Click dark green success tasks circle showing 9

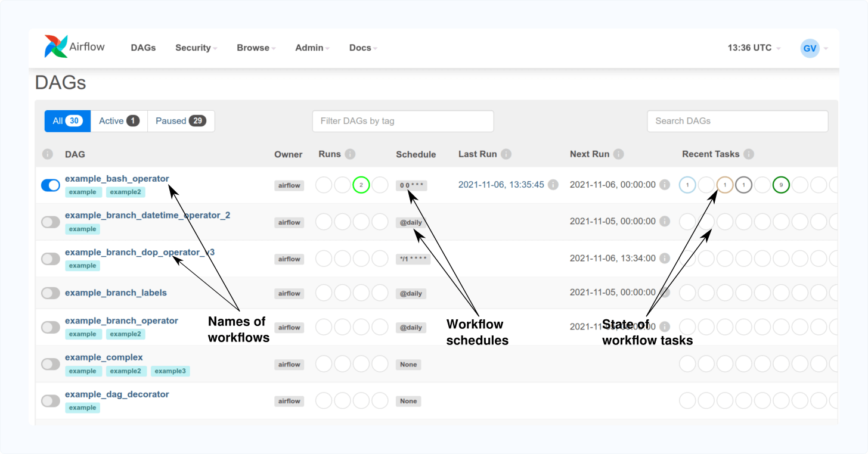click(x=781, y=185)
